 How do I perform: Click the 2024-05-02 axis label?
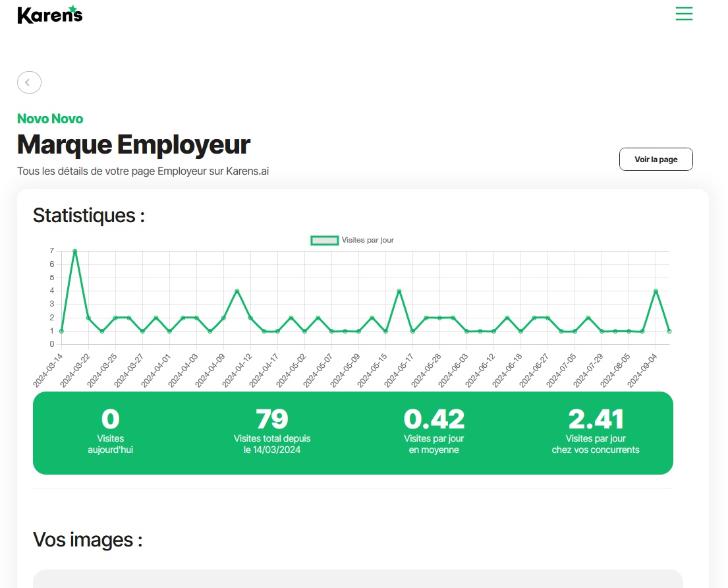click(x=292, y=370)
